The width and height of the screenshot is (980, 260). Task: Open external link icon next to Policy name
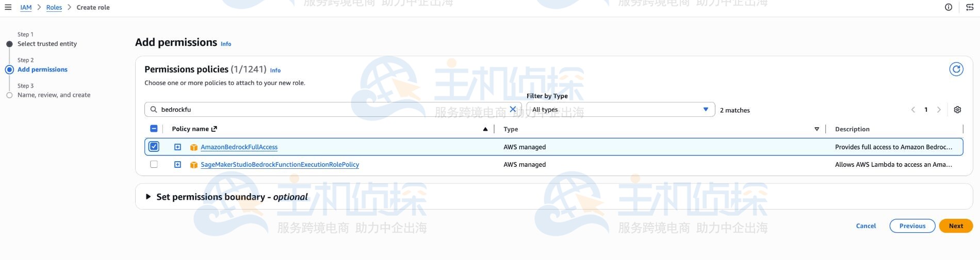pos(214,129)
